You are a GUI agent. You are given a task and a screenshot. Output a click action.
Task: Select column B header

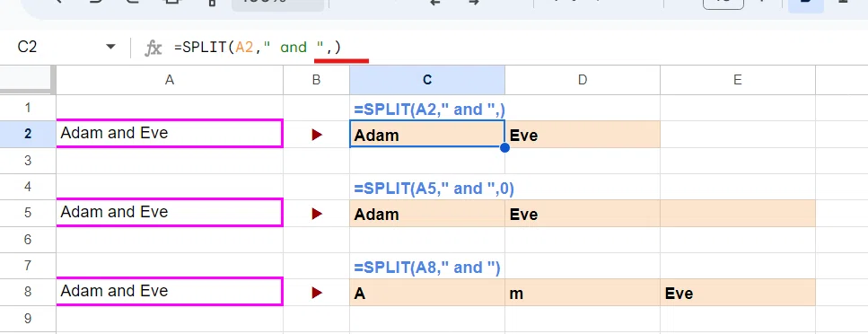[x=316, y=80]
